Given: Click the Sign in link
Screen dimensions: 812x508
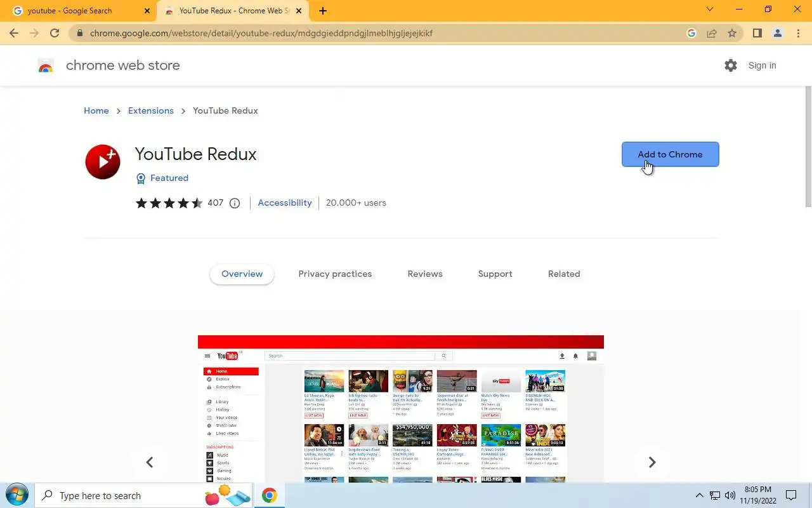Looking at the screenshot, I should tap(762, 65).
